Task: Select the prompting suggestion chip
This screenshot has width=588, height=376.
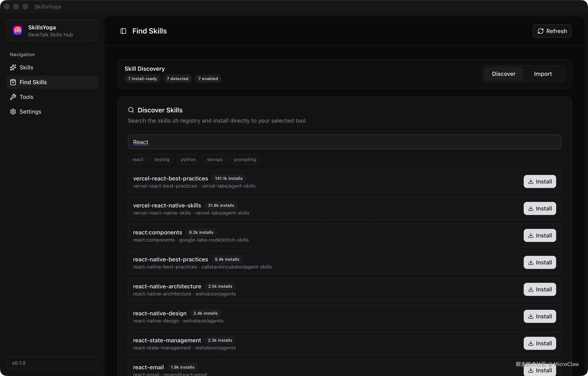Action: 245,159
